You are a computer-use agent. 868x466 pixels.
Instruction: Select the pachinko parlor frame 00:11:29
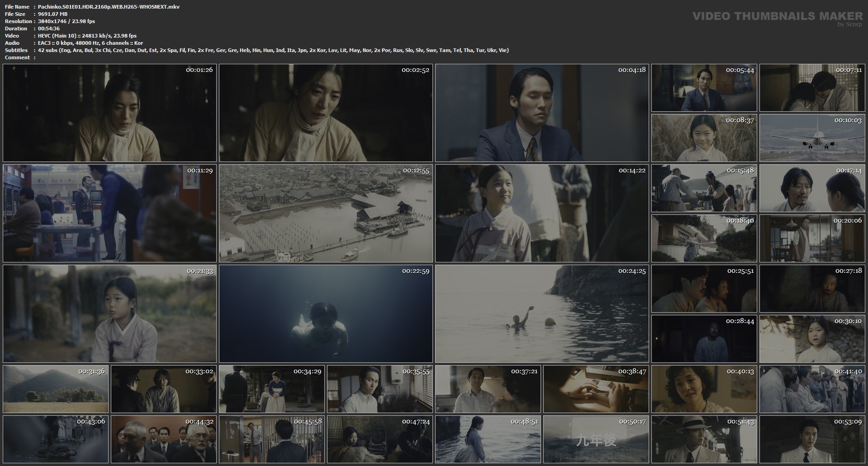110,214
